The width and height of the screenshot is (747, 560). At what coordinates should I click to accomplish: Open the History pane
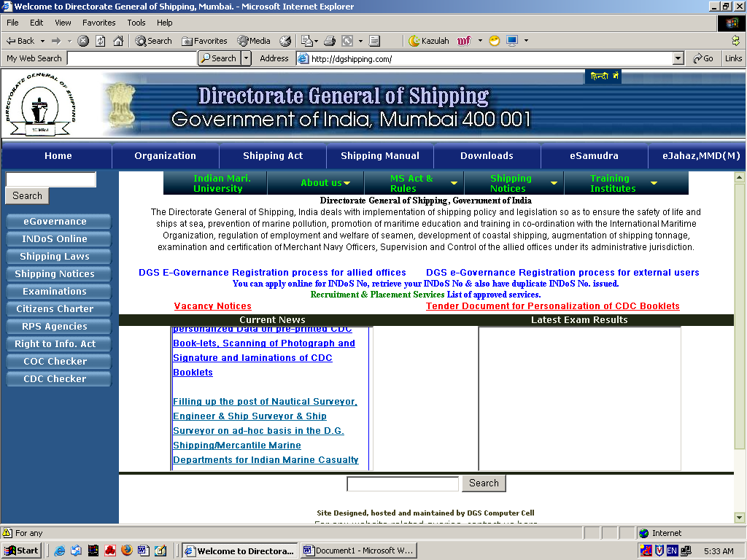(285, 41)
